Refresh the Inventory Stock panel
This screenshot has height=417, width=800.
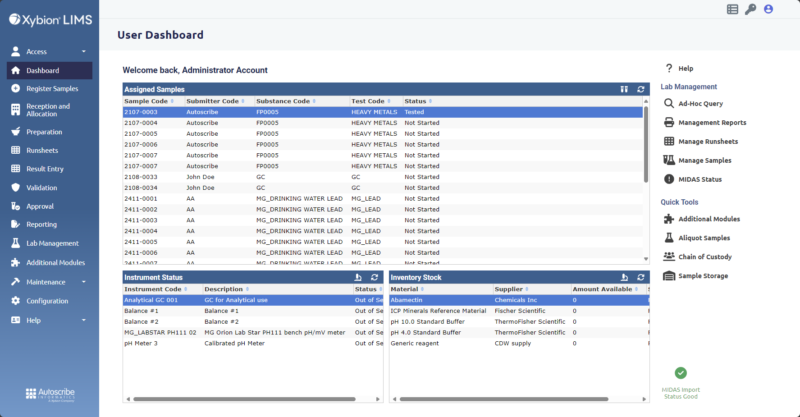[x=641, y=277]
